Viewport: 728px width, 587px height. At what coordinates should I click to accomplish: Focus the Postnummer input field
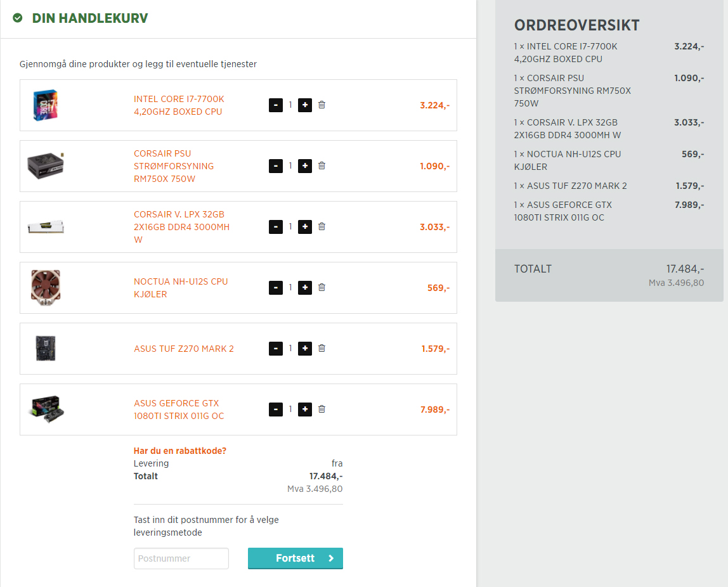pos(181,558)
